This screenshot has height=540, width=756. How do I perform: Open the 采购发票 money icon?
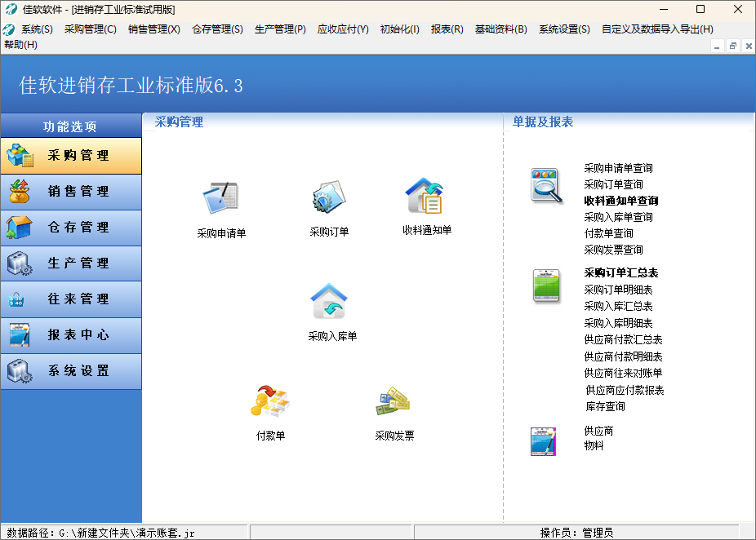[393, 401]
